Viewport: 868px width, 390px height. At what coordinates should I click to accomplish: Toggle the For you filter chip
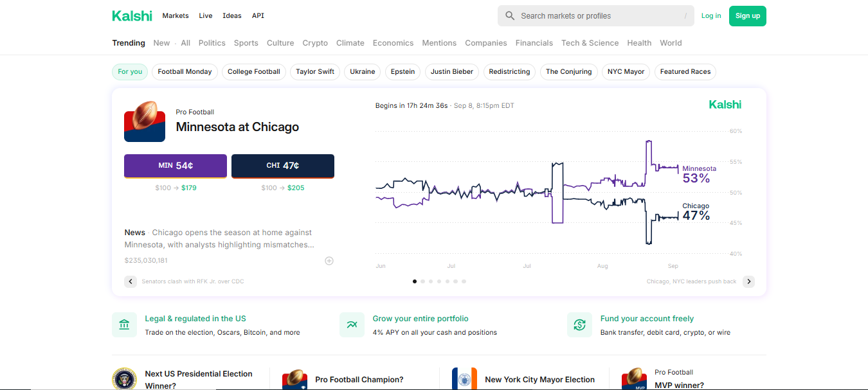pos(130,72)
